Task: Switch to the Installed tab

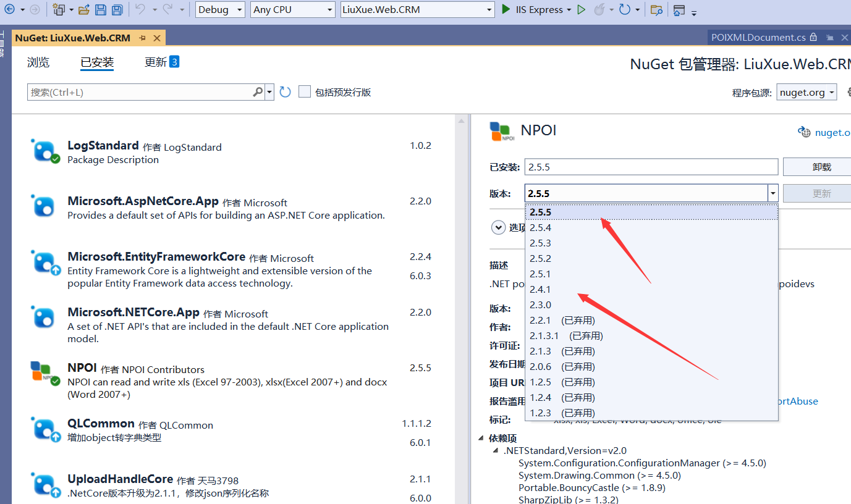Action: tap(97, 62)
